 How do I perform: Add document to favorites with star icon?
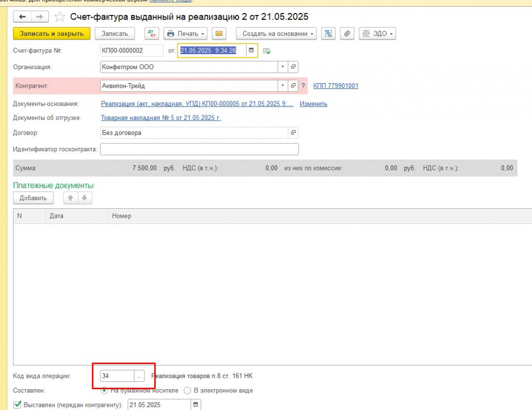click(x=59, y=17)
